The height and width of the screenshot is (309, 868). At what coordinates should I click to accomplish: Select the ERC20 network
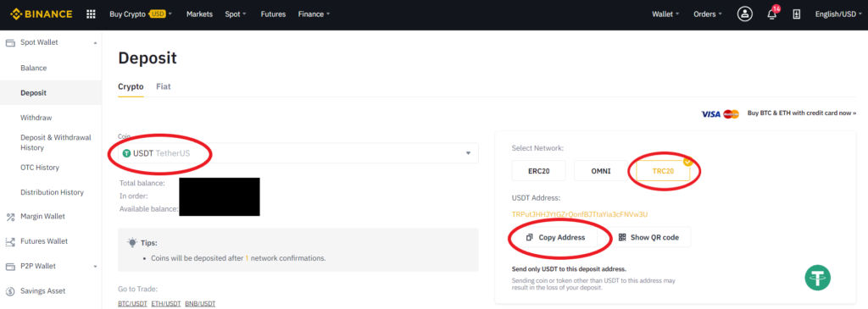pos(538,171)
